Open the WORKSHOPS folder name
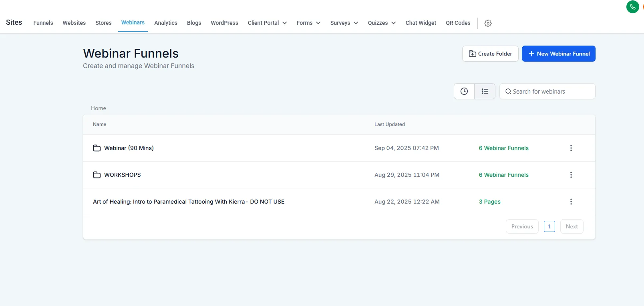The height and width of the screenshot is (306, 644). (123, 175)
